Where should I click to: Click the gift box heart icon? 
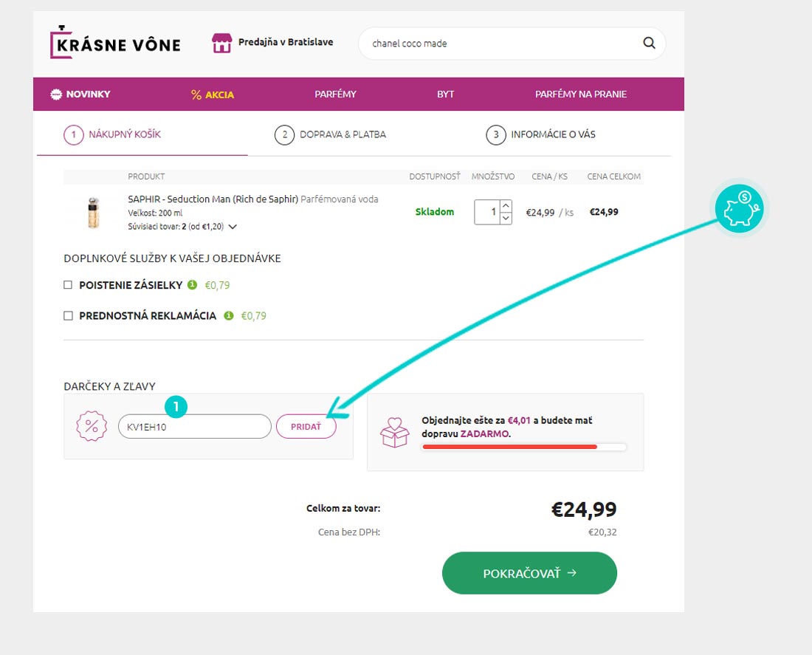[x=394, y=432]
